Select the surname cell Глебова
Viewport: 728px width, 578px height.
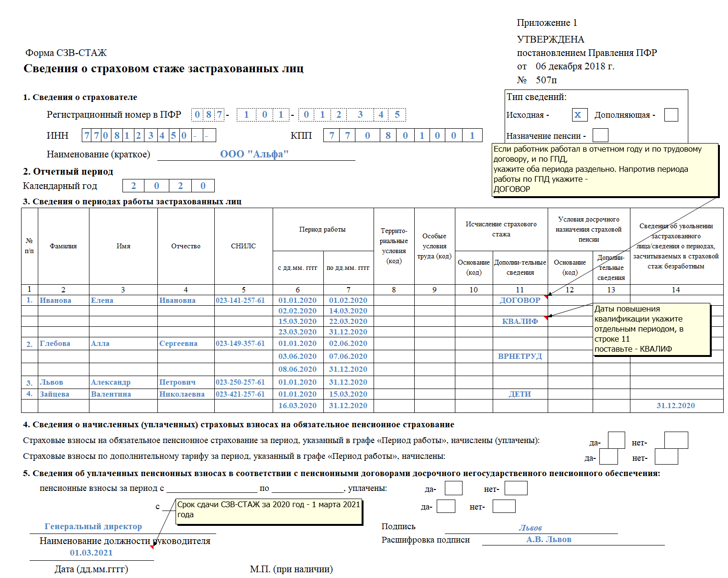(64, 344)
